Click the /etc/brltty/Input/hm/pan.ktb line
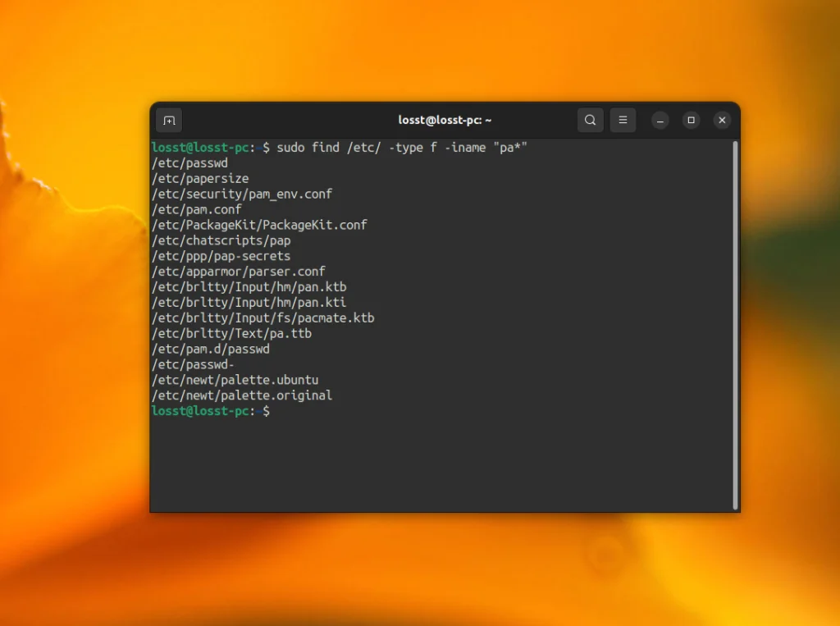 (x=249, y=287)
